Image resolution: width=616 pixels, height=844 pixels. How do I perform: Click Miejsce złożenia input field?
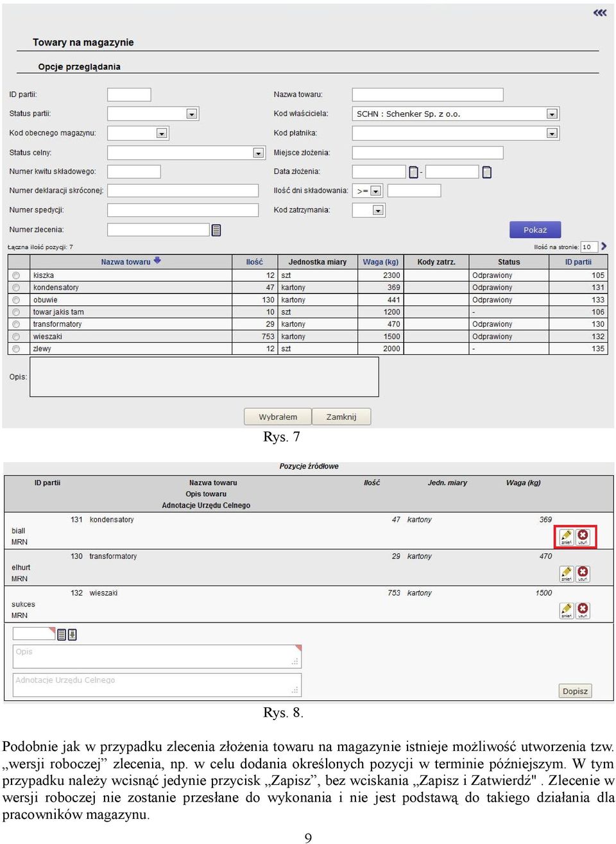point(427,153)
